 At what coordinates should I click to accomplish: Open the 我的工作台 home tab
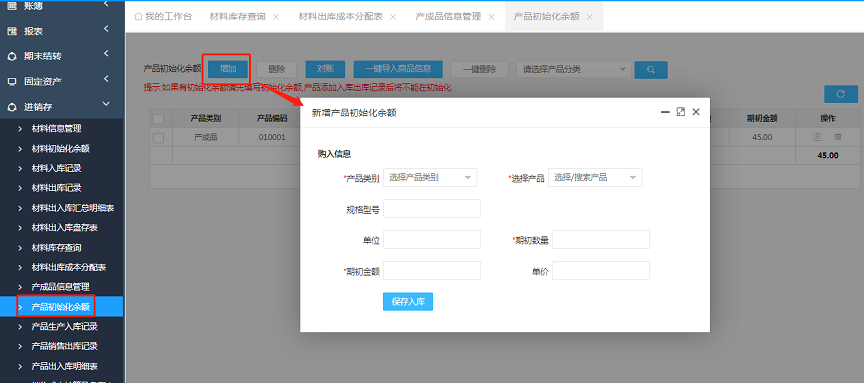pos(163,17)
